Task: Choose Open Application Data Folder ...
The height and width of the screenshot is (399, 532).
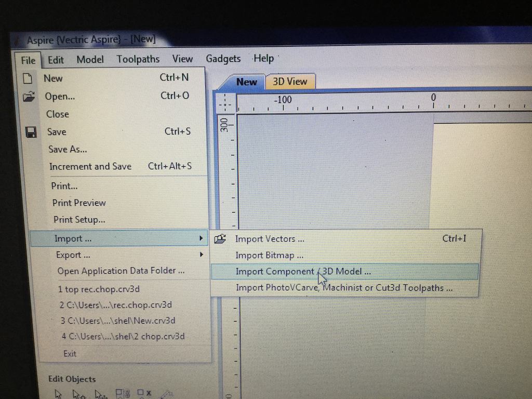Action: (121, 271)
